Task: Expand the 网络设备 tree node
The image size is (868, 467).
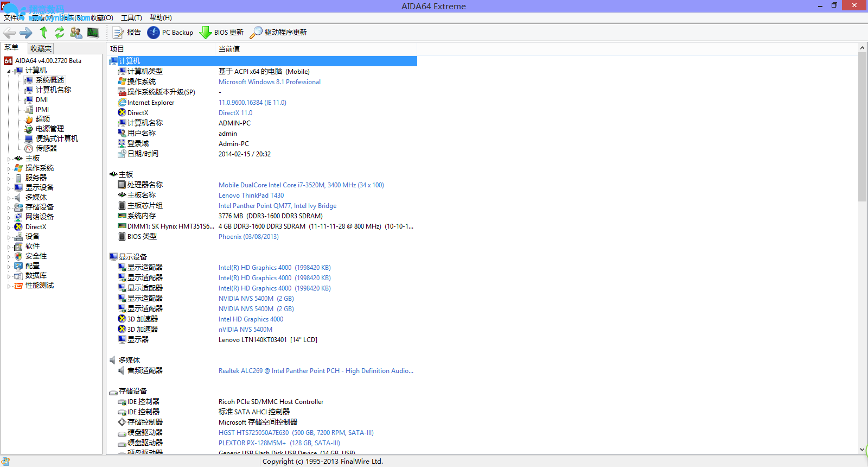Action: pyautogui.click(x=9, y=218)
